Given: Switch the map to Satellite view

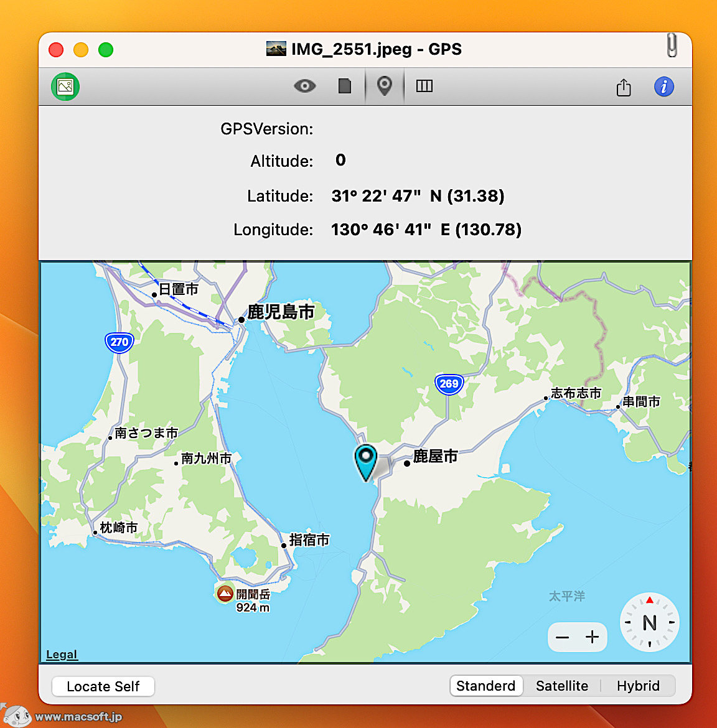Looking at the screenshot, I should (x=562, y=686).
